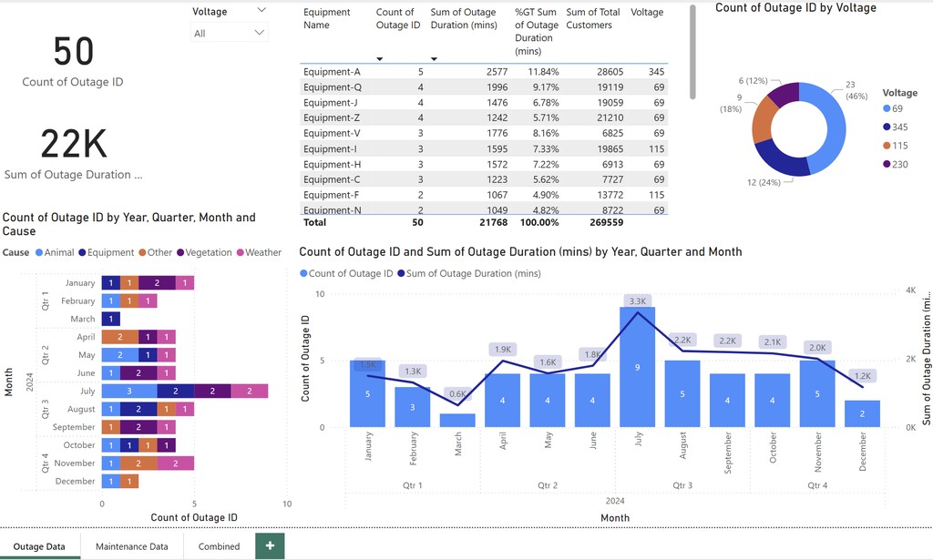This screenshot has width=933, height=560.
Task: Select the Outage Data tab
Action: [39, 546]
